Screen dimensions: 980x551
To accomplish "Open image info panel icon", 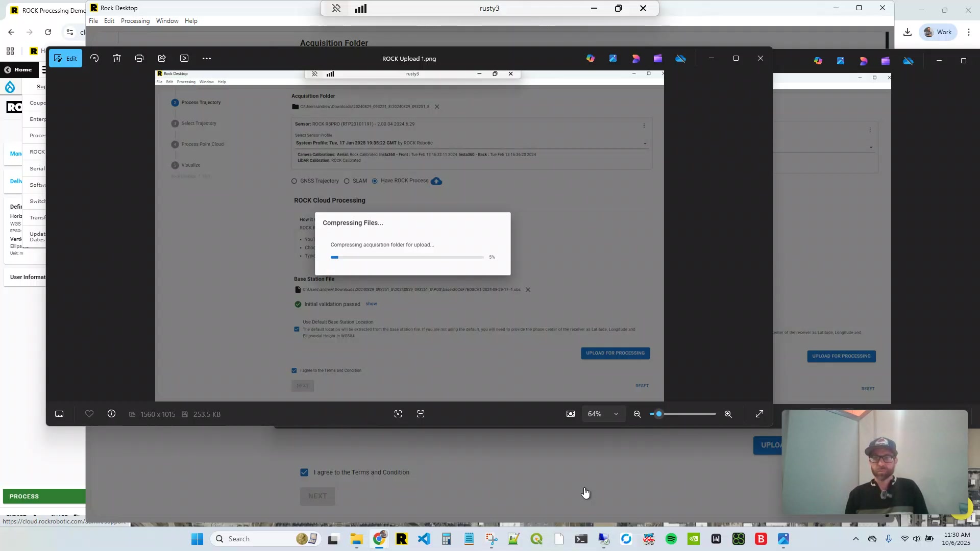I will (x=111, y=414).
